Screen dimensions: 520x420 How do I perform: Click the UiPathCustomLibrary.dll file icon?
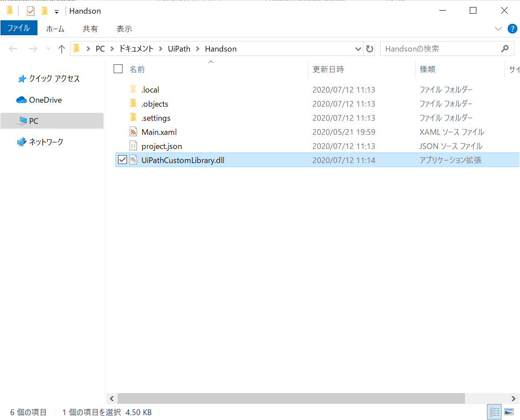134,160
